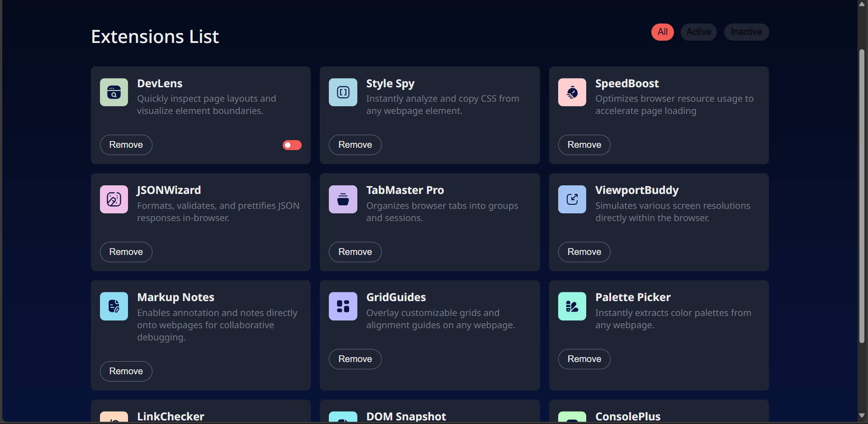Screen dimensions: 868x424
Task: Click the "Palette Picker" title text
Action: point(633,297)
